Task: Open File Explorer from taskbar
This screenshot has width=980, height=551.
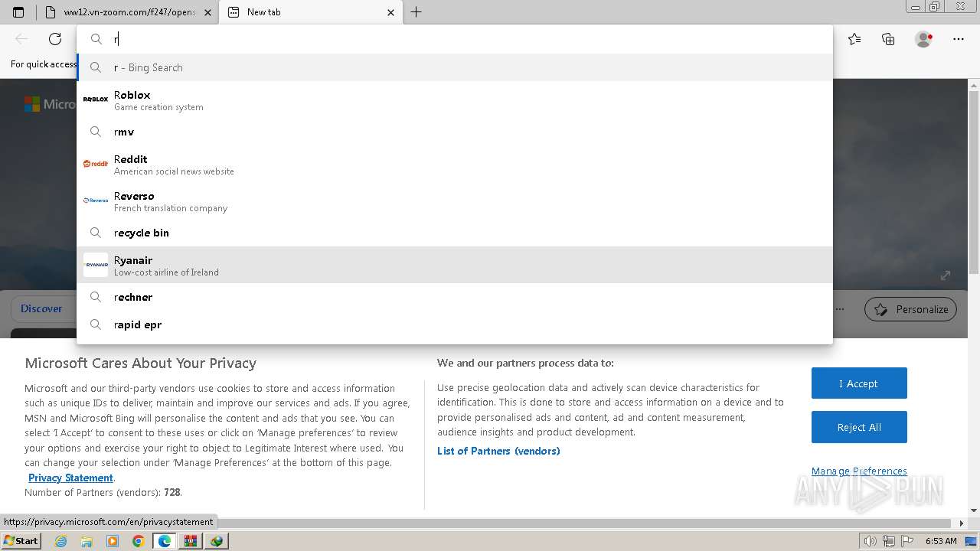Action: (87, 541)
